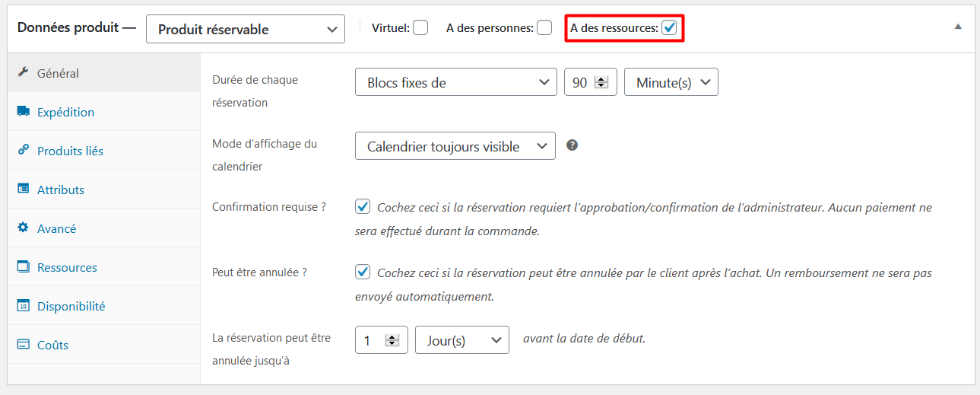Click the gear icon for Avancé
This screenshot has width=980, height=395.
[x=23, y=228]
